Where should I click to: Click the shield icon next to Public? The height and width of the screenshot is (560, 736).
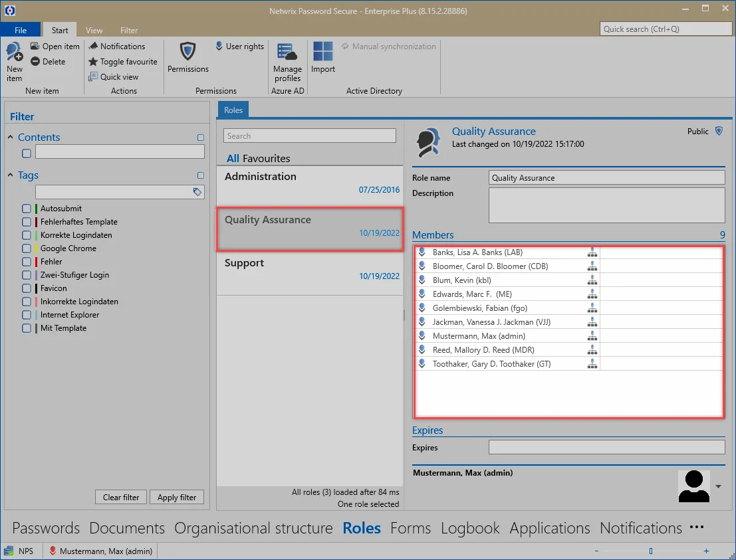click(719, 131)
